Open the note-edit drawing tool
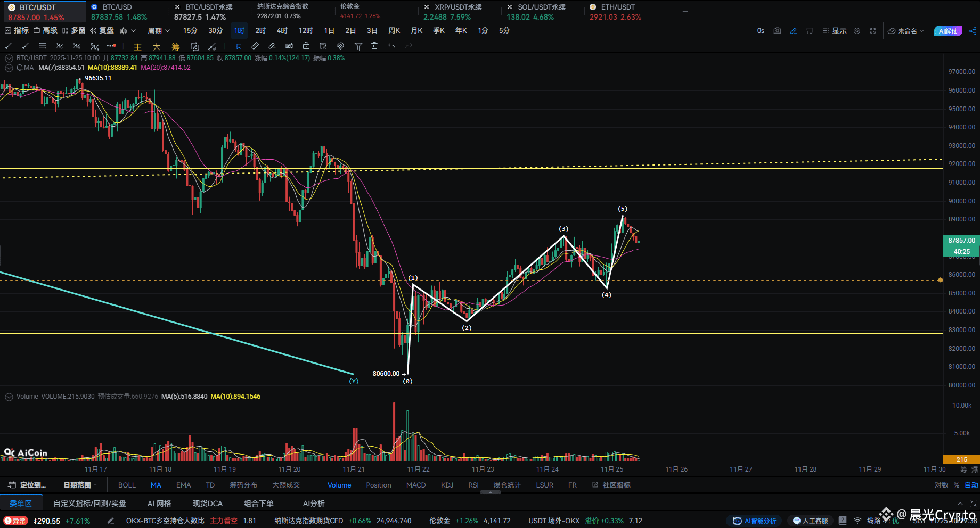This screenshot has width=980, height=528. pos(323,46)
